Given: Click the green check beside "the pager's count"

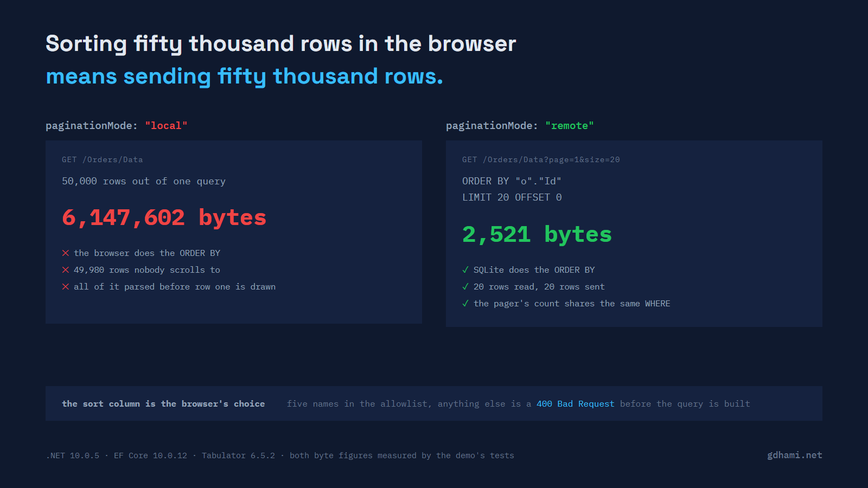Looking at the screenshot, I should point(465,304).
